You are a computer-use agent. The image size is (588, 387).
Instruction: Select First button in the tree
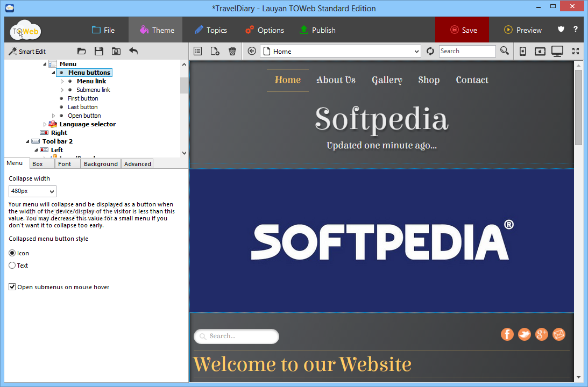click(x=83, y=98)
